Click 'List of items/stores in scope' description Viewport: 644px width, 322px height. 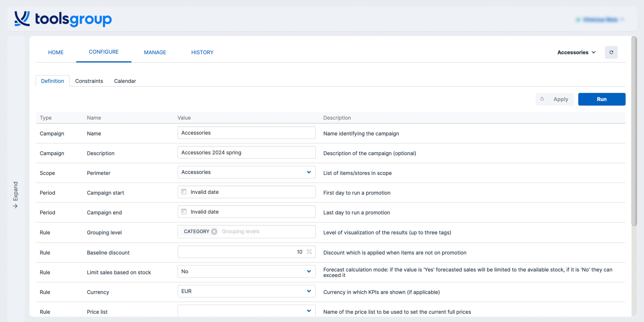tap(357, 173)
